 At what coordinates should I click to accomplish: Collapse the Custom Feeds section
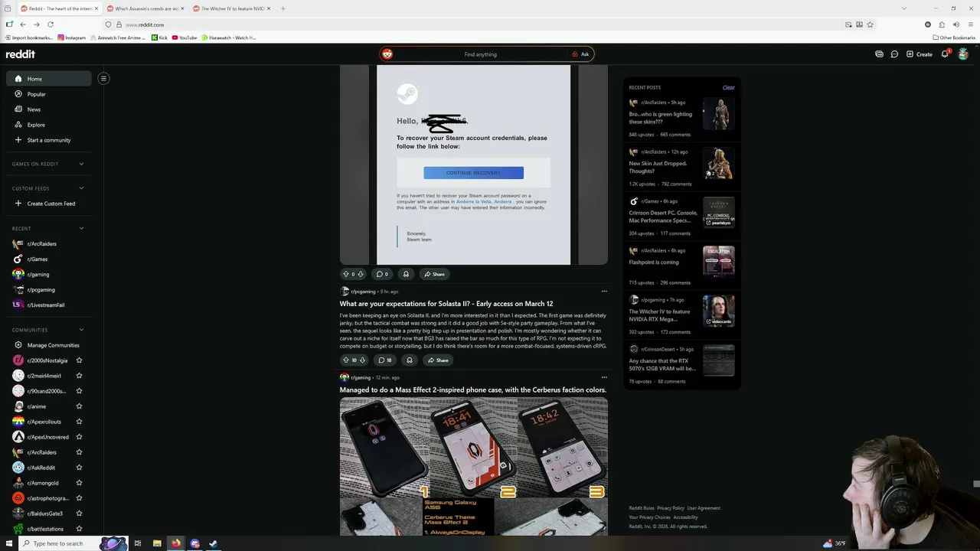click(81, 188)
